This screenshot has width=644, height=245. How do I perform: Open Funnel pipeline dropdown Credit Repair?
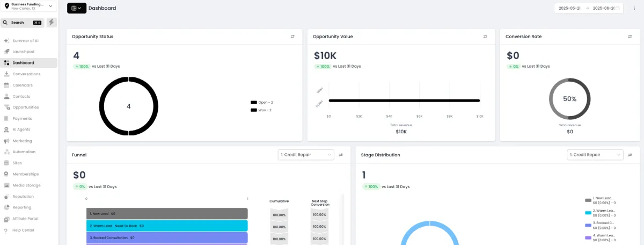click(x=306, y=155)
